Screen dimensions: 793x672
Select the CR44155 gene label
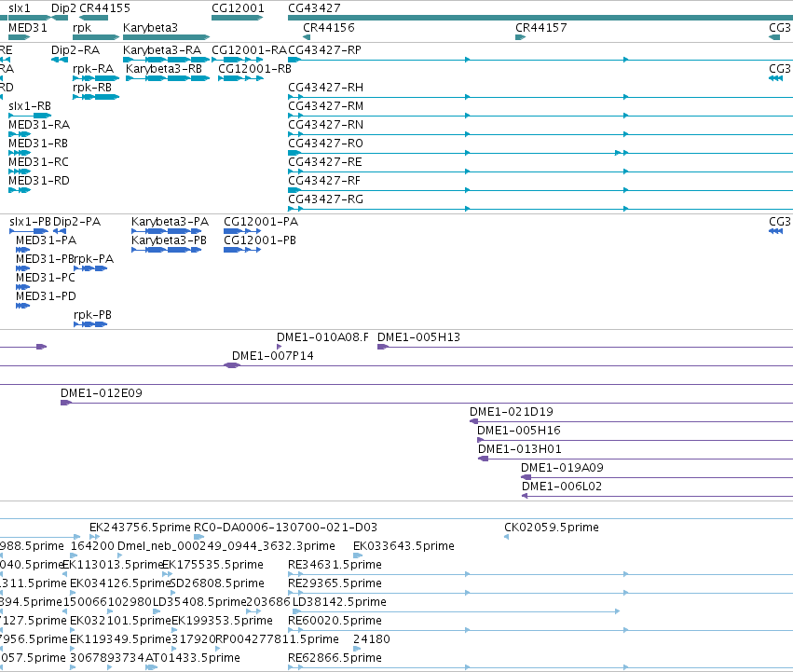coord(104,8)
